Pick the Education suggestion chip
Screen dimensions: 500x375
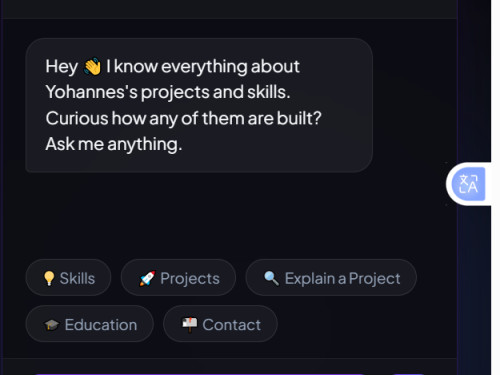(x=90, y=324)
